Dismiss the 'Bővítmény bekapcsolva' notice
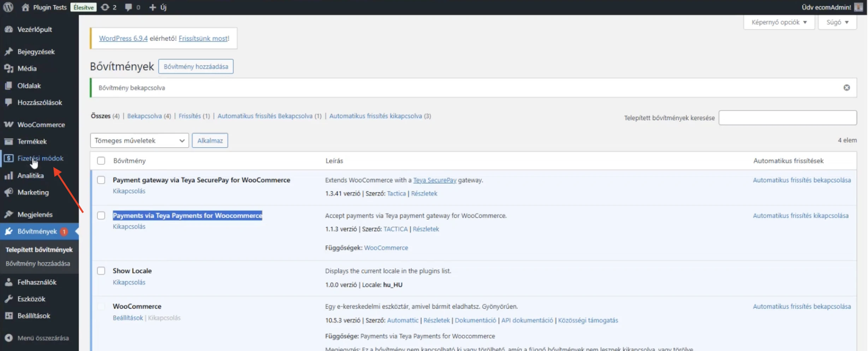 coord(846,88)
